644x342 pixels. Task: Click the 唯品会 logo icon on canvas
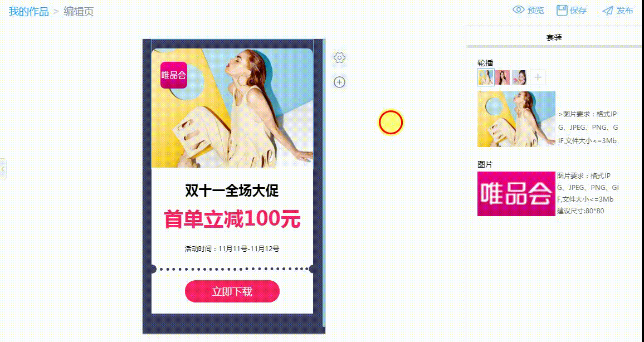point(174,75)
